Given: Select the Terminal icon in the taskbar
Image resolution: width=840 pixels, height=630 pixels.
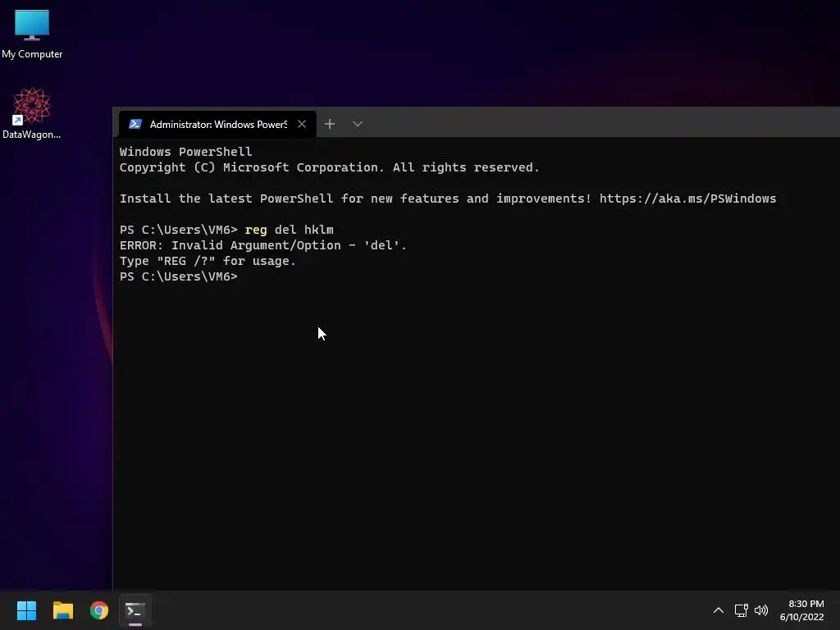Looking at the screenshot, I should click(135, 610).
